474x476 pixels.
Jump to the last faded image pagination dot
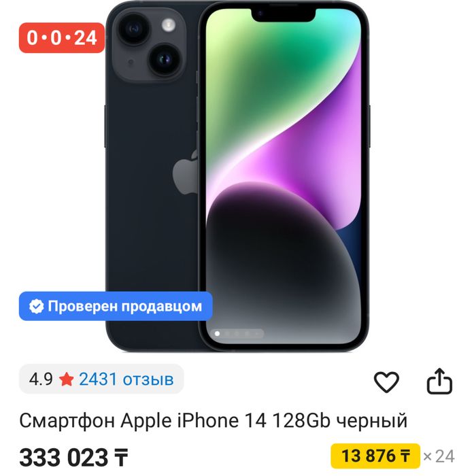click(x=256, y=334)
